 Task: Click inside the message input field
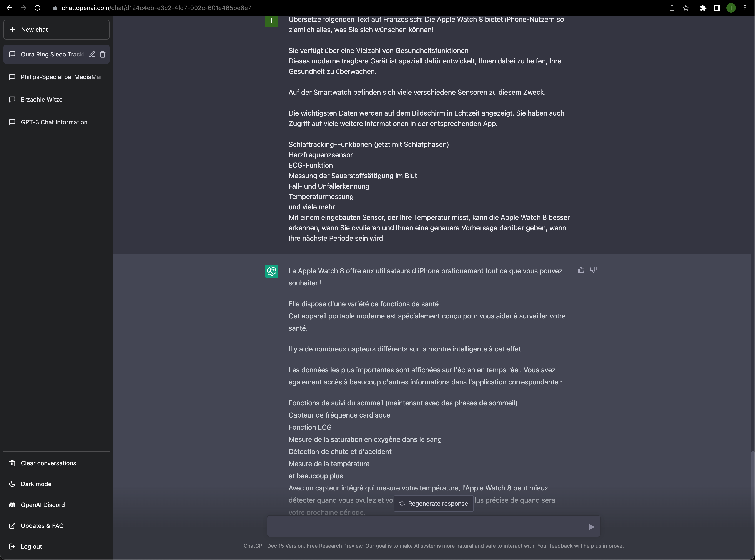click(x=407, y=526)
